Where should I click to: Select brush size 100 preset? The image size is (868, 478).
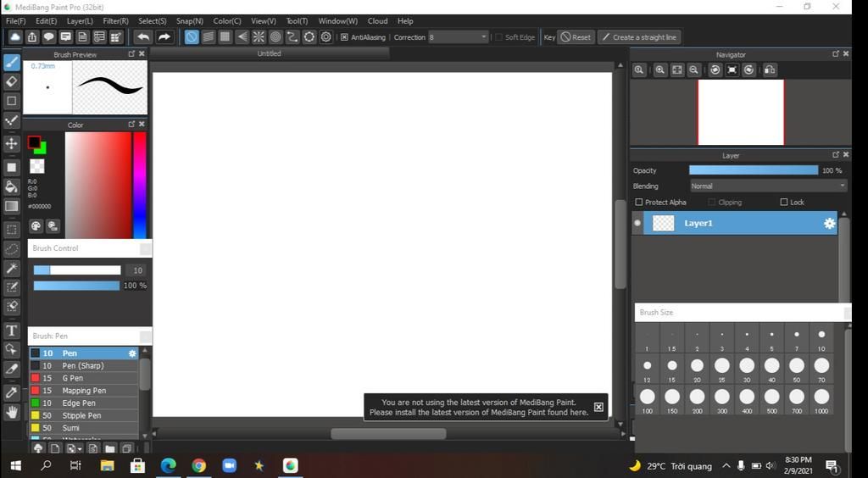tap(647, 401)
